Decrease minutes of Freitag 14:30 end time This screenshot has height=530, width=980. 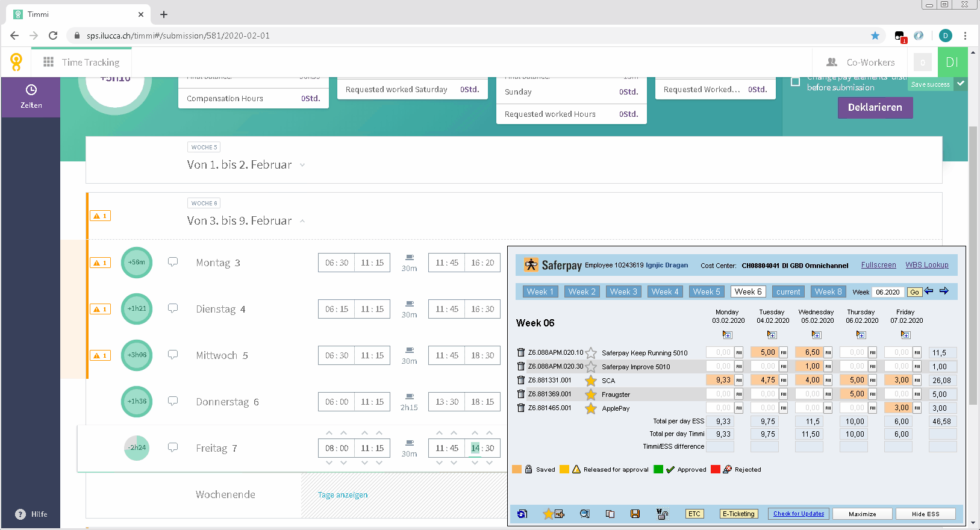click(489, 463)
